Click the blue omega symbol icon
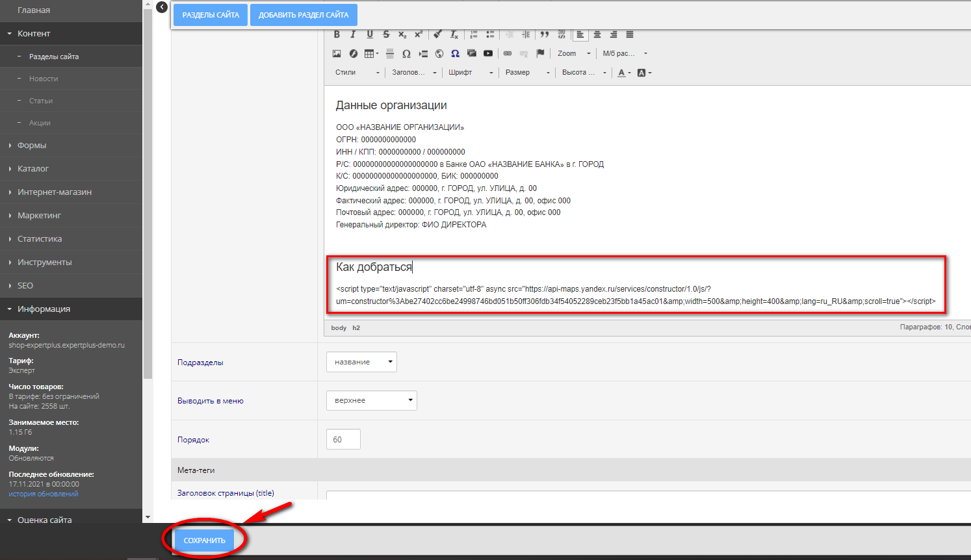The height and width of the screenshot is (560, 971). tap(455, 53)
